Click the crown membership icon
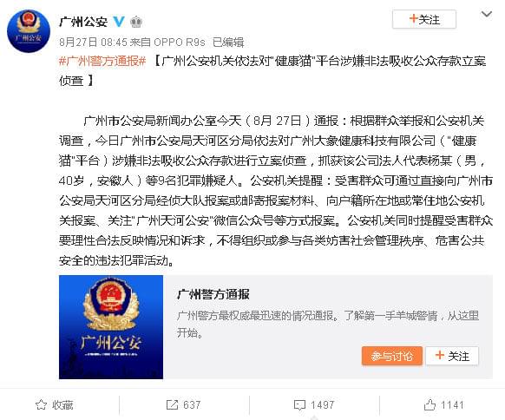The image size is (505, 420). tap(136, 22)
